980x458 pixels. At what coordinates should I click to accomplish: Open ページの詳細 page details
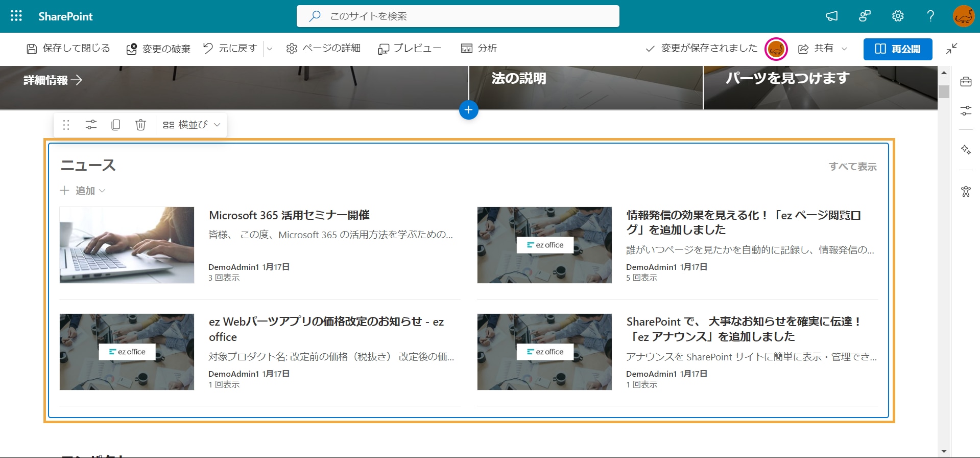323,49
